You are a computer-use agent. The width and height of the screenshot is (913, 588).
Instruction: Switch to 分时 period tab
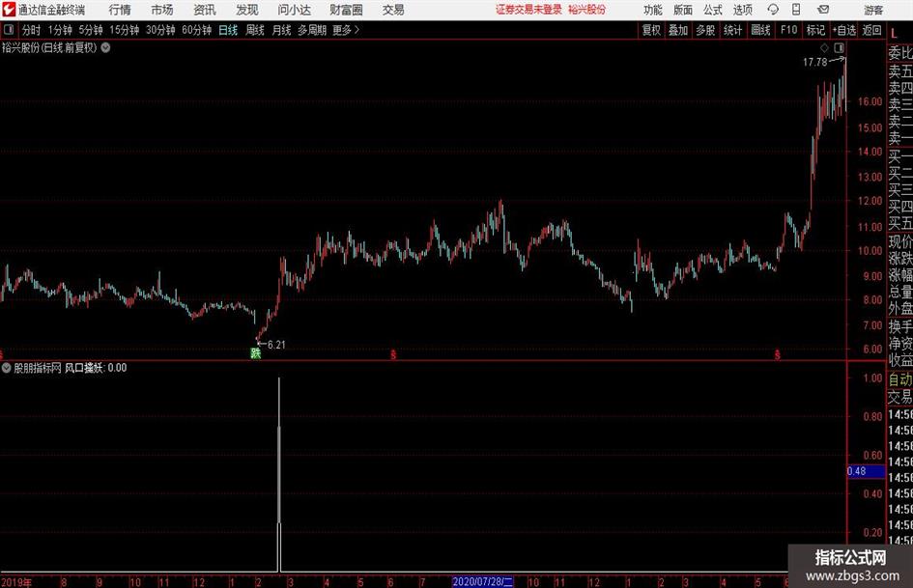coord(32,30)
